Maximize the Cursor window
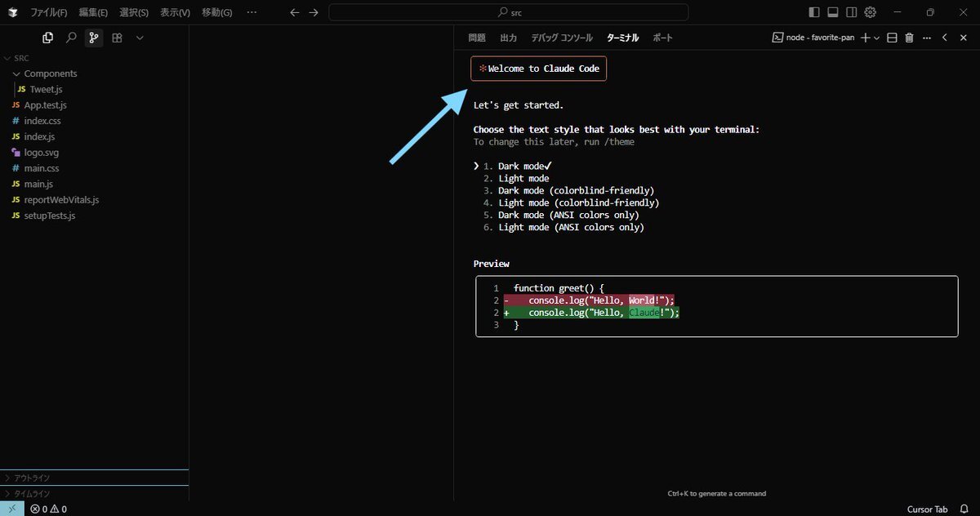This screenshot has width=980, height=516. 930,12
